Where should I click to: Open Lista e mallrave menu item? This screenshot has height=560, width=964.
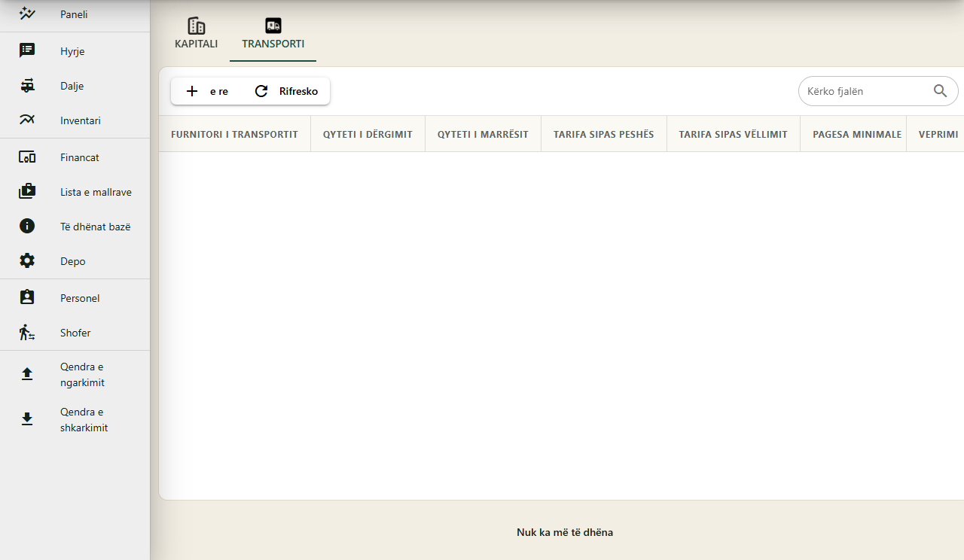click(x=75, y=192)
